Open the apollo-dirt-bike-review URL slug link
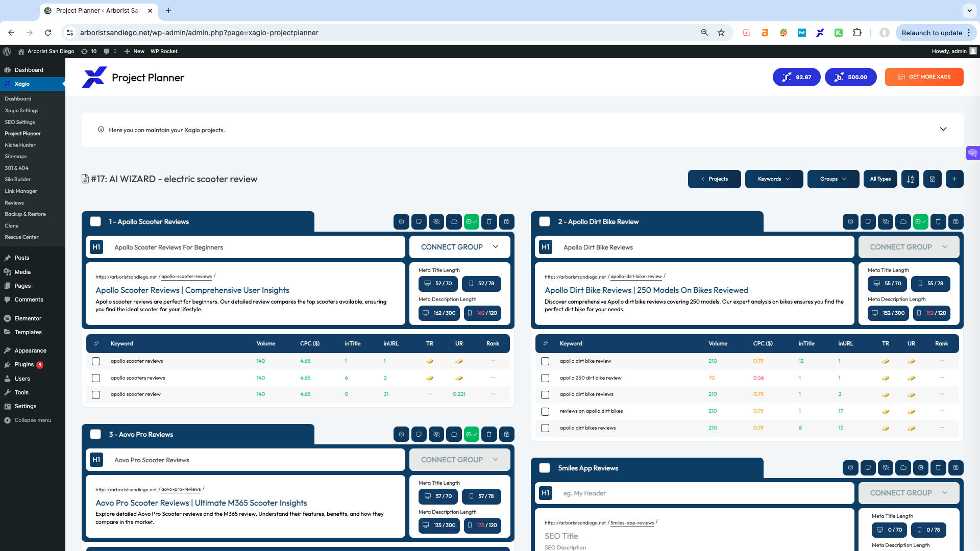 (x=636, y=277)
